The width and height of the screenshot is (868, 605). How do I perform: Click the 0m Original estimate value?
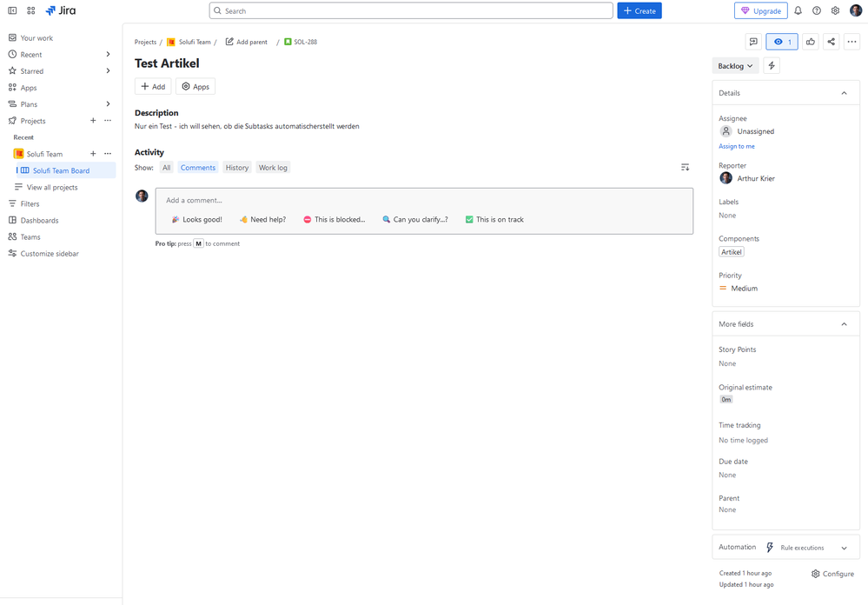[726, 400]
